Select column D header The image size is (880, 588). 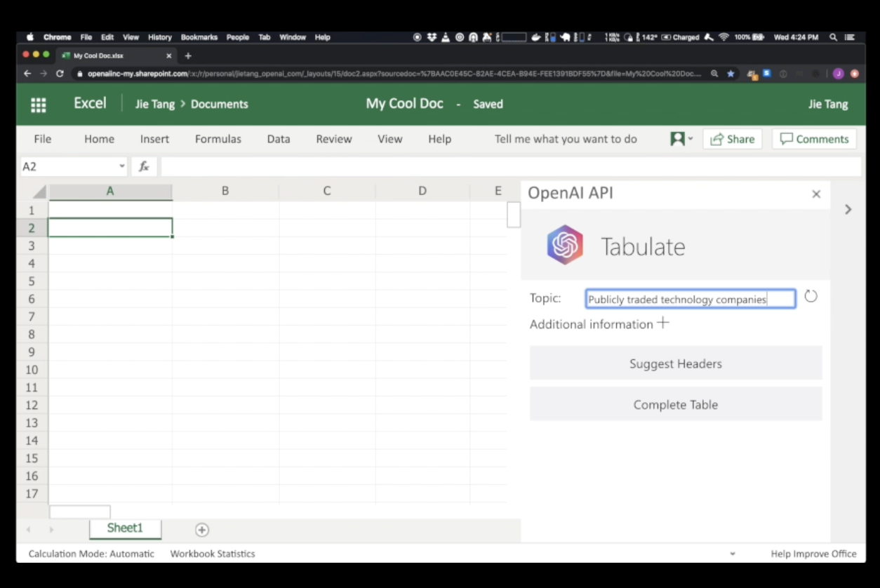pyautogui.click(x=422, y=191)
